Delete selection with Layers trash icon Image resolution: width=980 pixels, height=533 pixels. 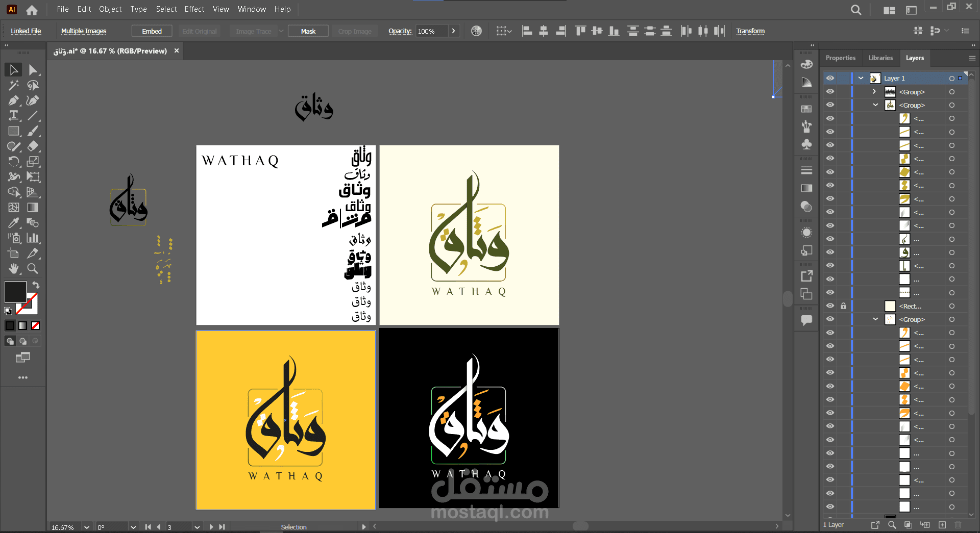(958, 525)
